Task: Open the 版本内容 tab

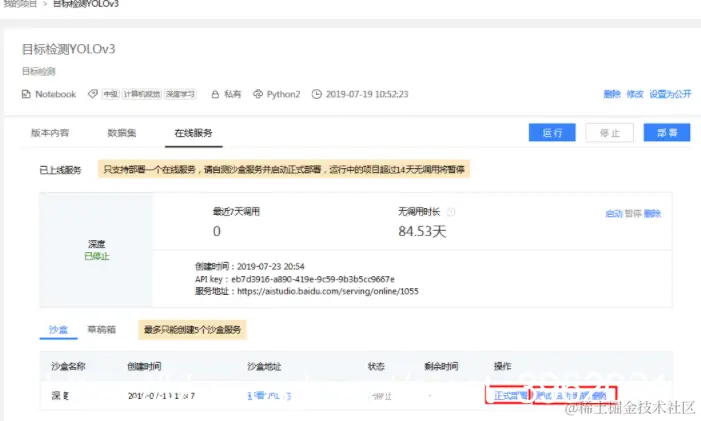Action: pos(50,133)
